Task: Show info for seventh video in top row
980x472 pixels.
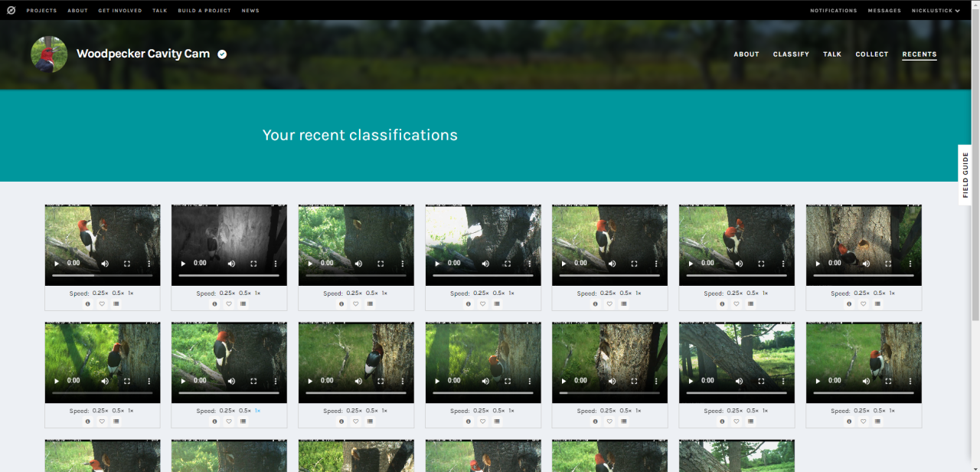Action: [x=850, y=303]
